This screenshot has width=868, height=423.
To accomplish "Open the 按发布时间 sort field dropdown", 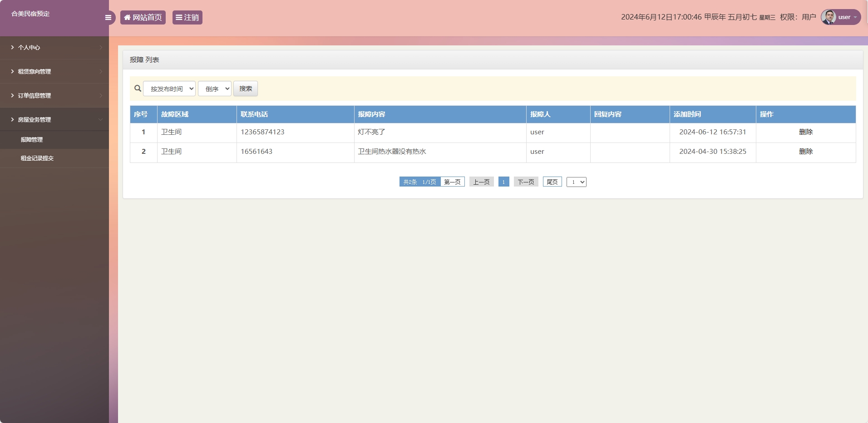I will tap(169, 89).
